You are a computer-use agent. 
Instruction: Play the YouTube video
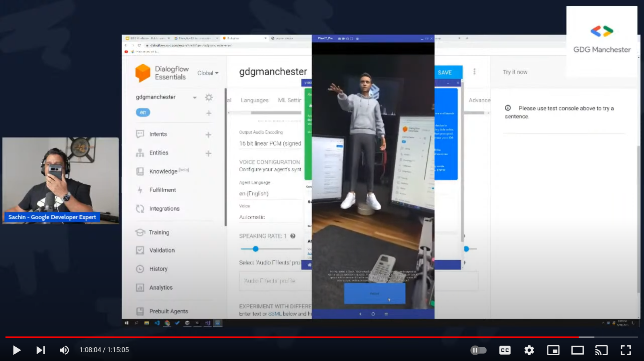pos(16,350)
